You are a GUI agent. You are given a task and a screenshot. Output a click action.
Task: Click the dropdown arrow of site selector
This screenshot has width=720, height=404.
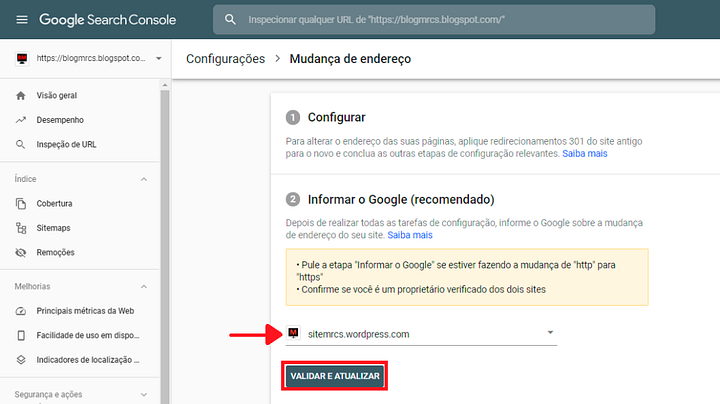point(550,332)
